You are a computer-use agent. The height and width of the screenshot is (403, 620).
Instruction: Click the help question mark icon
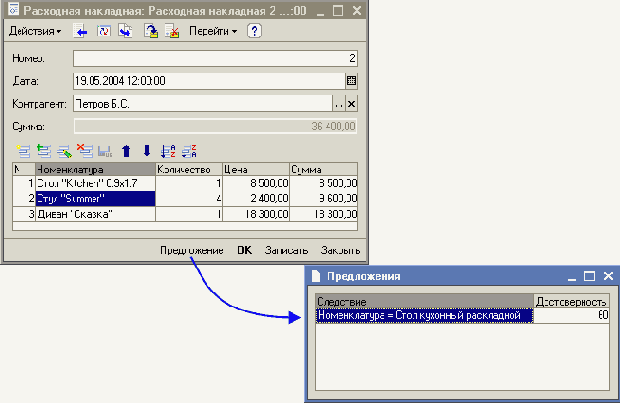[254, 31]
